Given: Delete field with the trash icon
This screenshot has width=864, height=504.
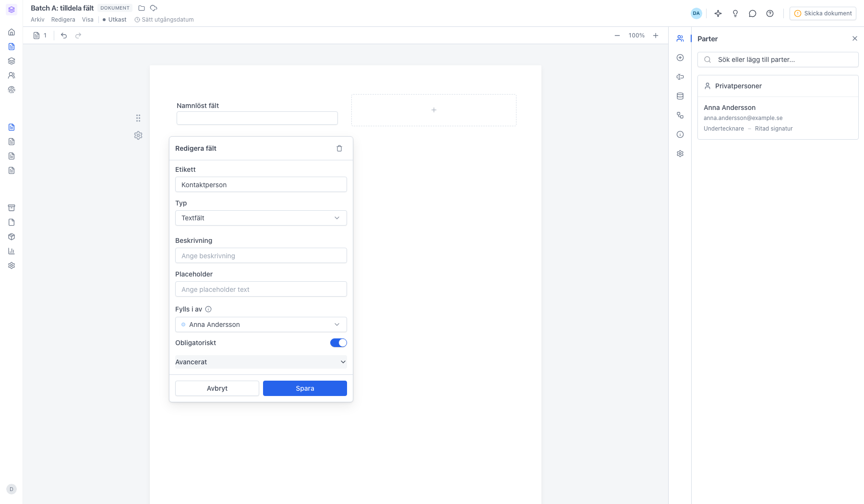Looking at the screenshot, I should pos(339,148).
